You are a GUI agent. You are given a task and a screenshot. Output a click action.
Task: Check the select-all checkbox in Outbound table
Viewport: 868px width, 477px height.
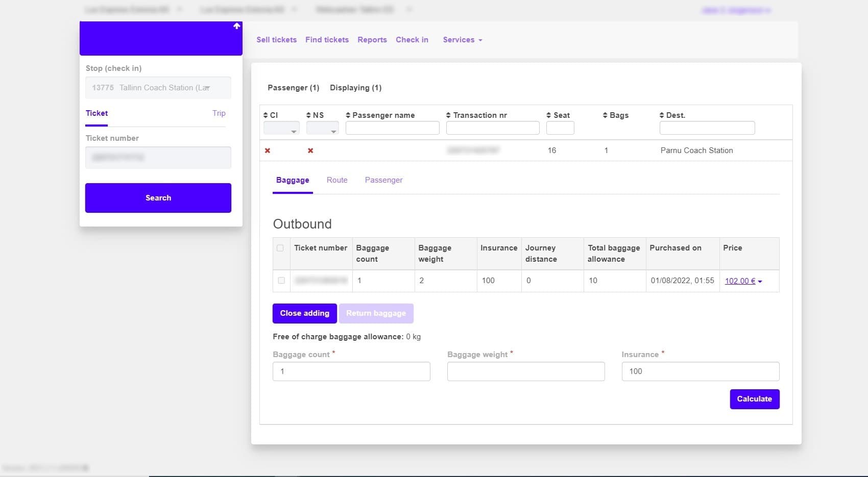[280, 248]
